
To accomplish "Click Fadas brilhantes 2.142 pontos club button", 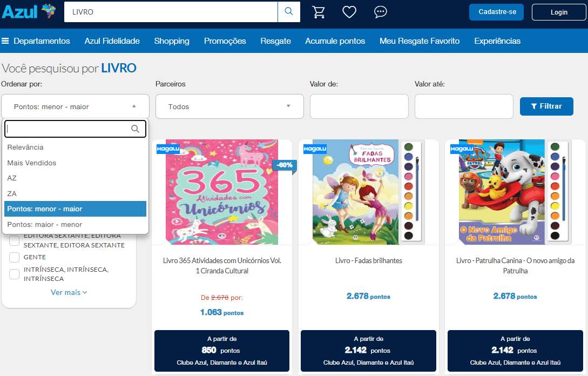I will pyautogui.click(x=369, y=351).
